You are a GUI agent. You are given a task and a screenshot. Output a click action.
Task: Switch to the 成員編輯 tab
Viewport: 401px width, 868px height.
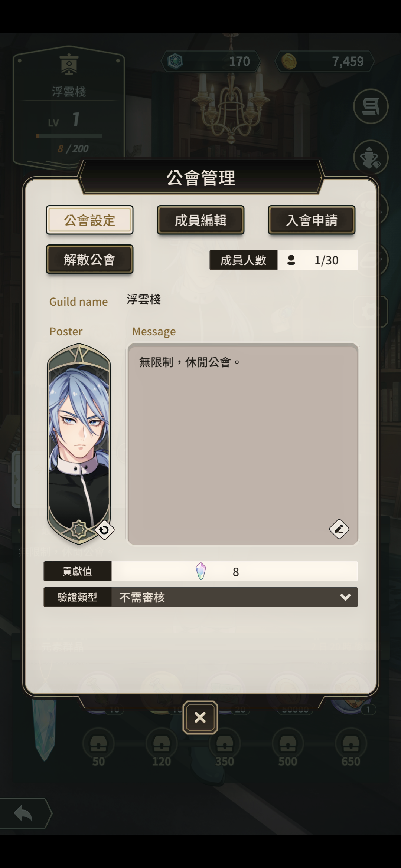[200, 220]
